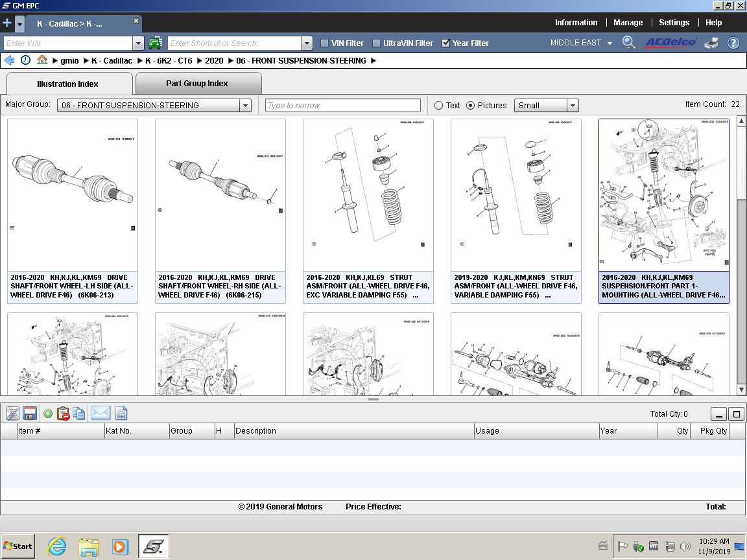Click the back arrow navigation icon

pos(10,60)
